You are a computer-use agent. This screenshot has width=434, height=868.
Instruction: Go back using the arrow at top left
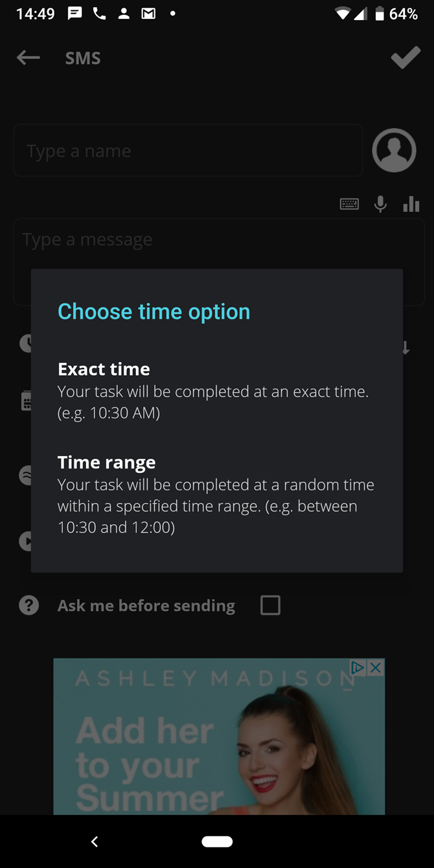(28, 58)
